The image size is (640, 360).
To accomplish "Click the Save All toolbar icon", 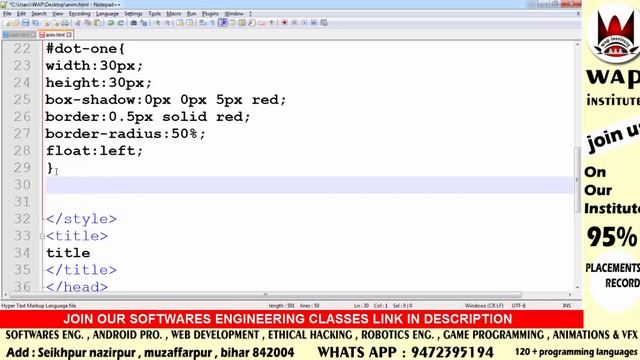I will (36, 23).
